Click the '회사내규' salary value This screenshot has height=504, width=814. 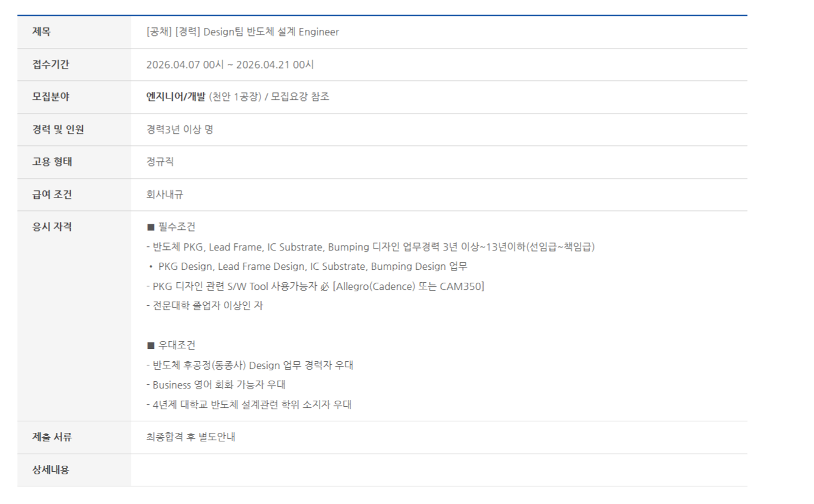164,195
